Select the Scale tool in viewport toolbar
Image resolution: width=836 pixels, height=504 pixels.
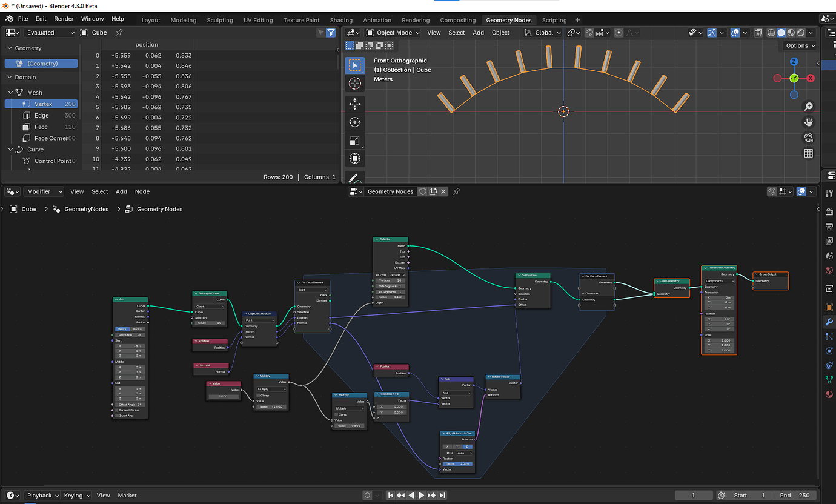pos(355,141)
